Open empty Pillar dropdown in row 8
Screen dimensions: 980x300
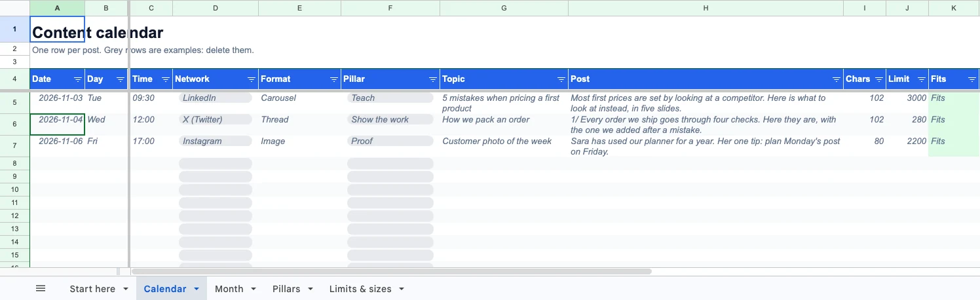(390, 163)
